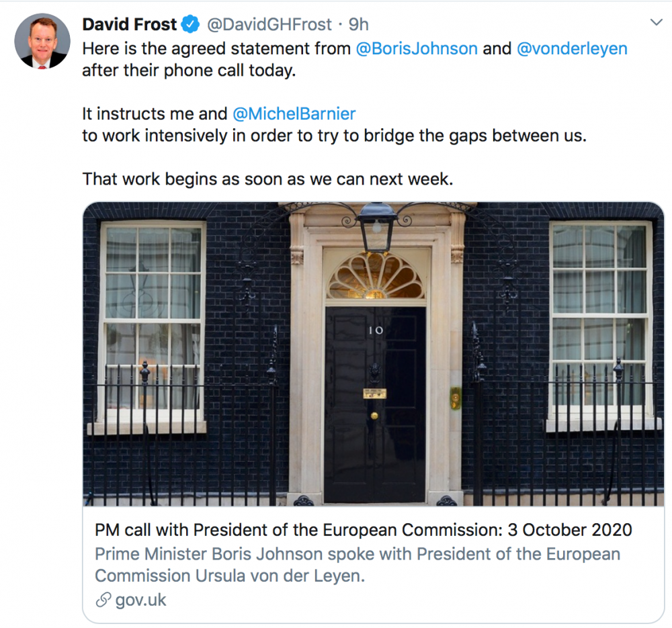Open the @vonderleyen mention link
This screenshot has height=628, width=672.
573,48
